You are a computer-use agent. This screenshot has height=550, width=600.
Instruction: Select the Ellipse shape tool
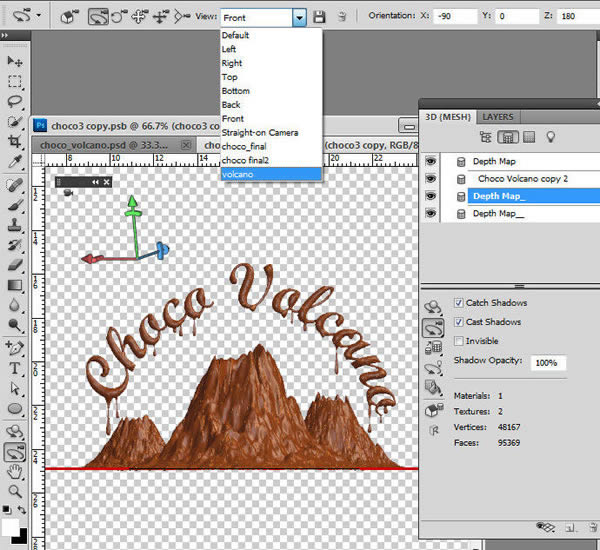[x=15, y=408]
